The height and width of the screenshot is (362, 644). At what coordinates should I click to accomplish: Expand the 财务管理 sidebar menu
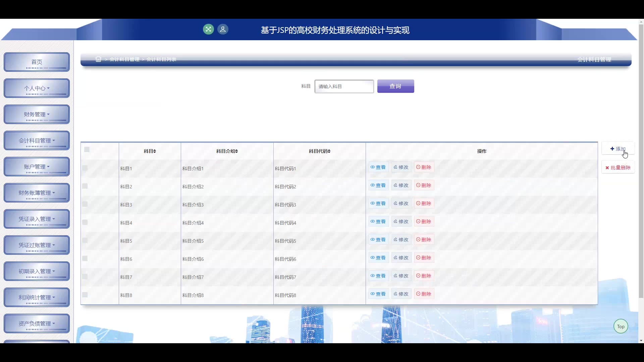[37, 114]
